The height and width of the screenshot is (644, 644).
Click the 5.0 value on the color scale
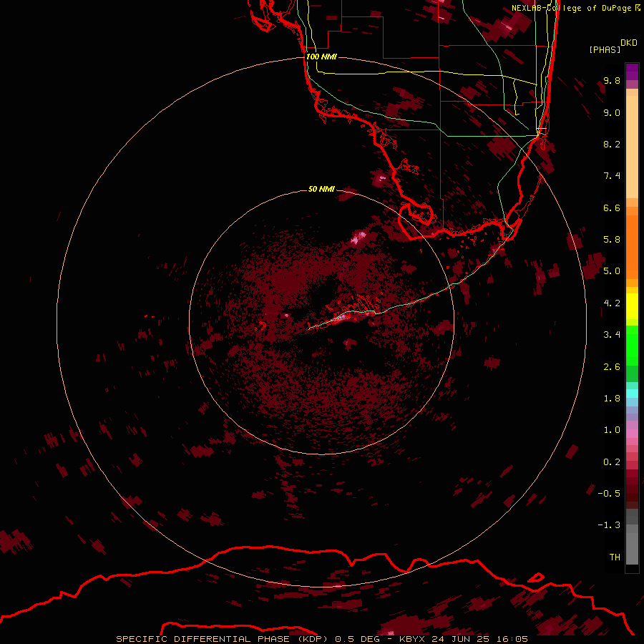click(612, 271)
